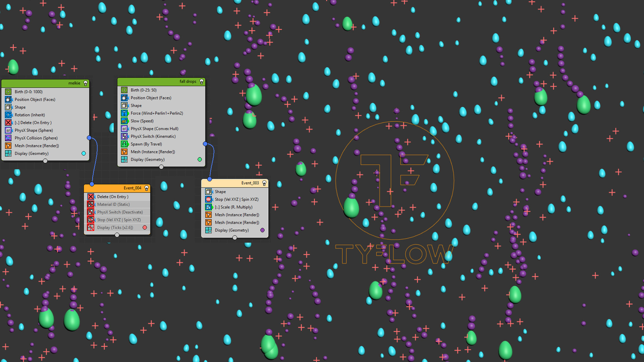Click the Force (Wind+Perlin1+Perlin2) operator icon
The height and width of the screenshot is (362, 644).
(124, 113)
